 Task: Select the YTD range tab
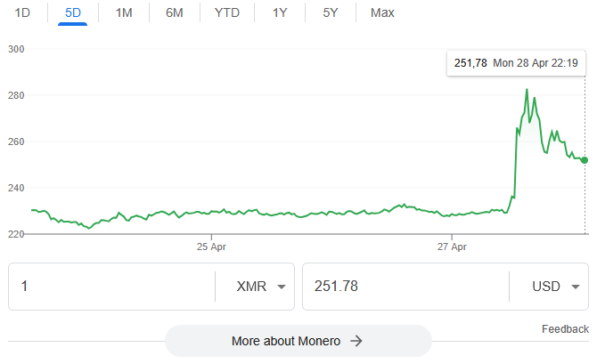(227, 12)
